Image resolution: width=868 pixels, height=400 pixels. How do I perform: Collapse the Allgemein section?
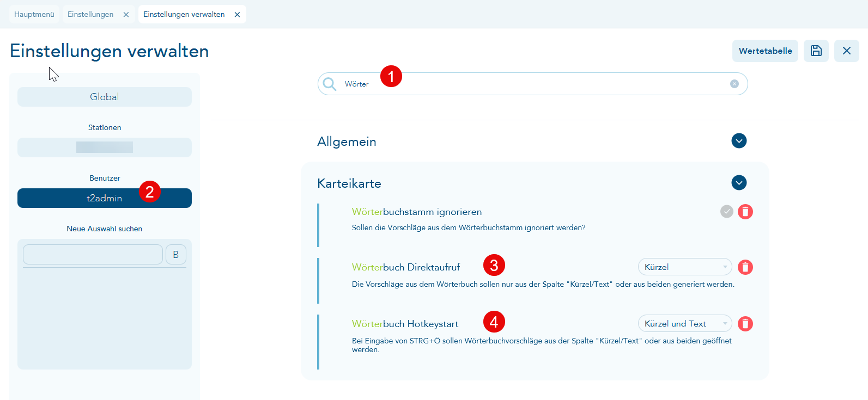[x=739, y=141]
